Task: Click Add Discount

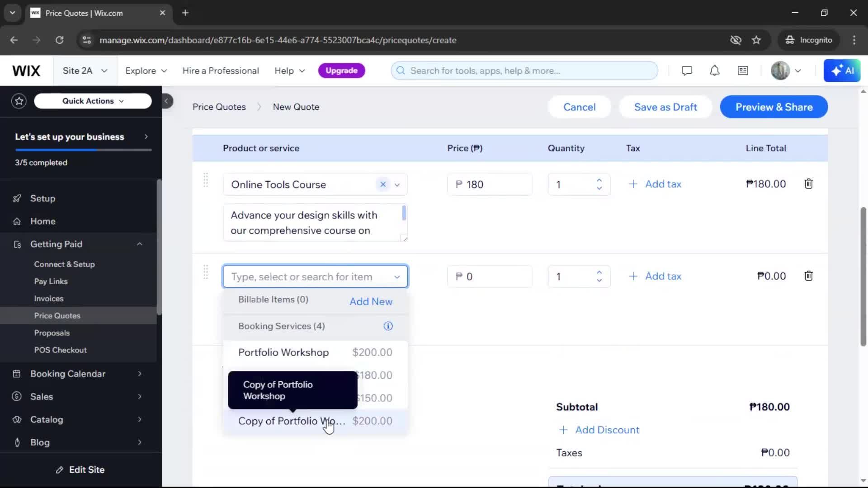Action: (599, 430)
